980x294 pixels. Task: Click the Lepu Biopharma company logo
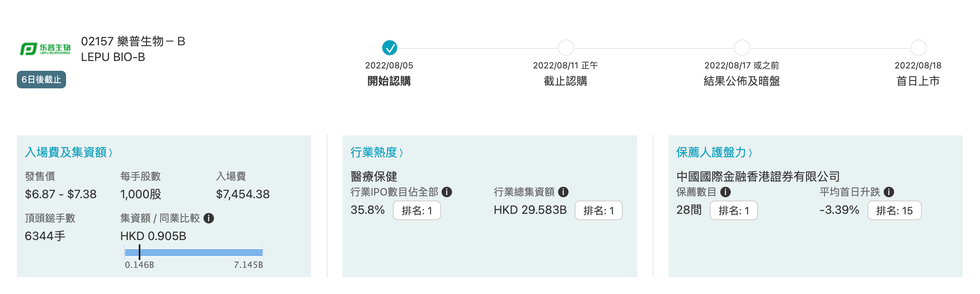(45, 49)
